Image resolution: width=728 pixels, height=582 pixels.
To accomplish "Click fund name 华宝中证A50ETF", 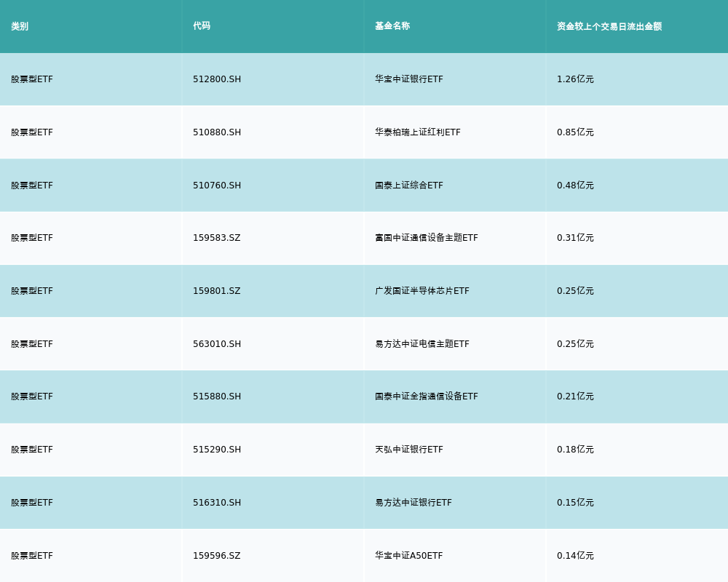I will pyautogui.click(x=409, y=556).
